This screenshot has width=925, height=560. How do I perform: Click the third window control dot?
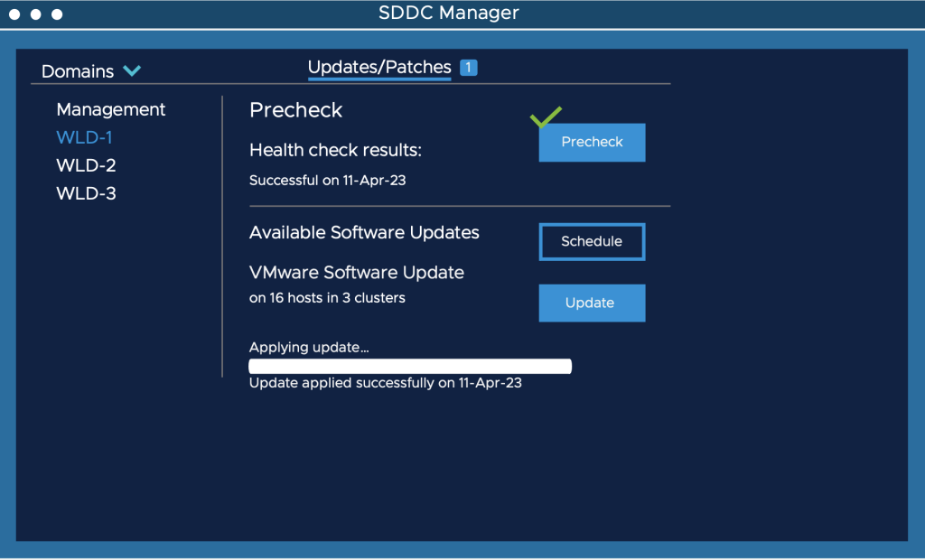(57, 14)
